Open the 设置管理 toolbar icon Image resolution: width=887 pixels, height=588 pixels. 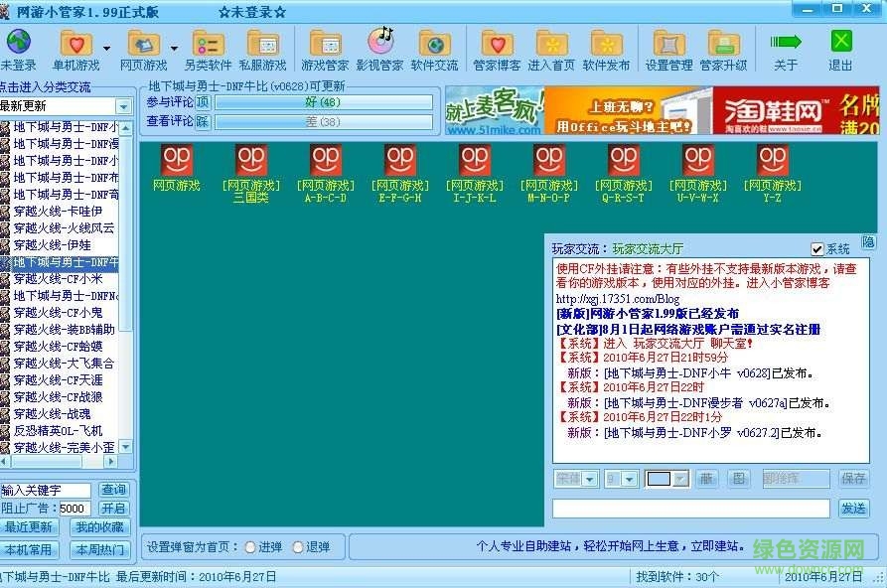pyautogui.click(x=669, y=43)
